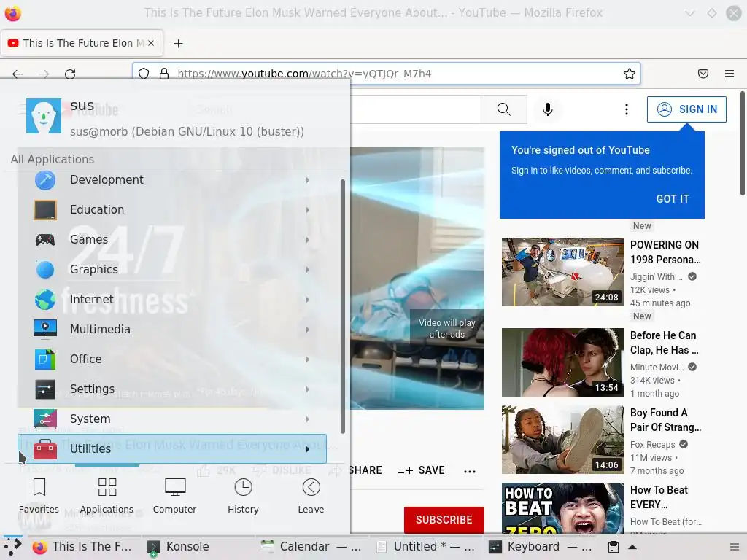The height and width of the screenshot is (560, 747).
Task: Open How To Beat EVERY video thumbnail
Action: 563,508
